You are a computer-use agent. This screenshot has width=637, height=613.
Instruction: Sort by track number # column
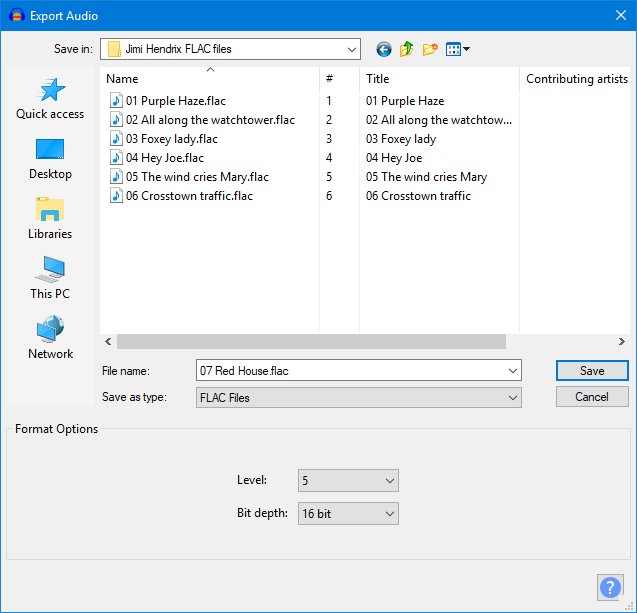click(339, 79)
